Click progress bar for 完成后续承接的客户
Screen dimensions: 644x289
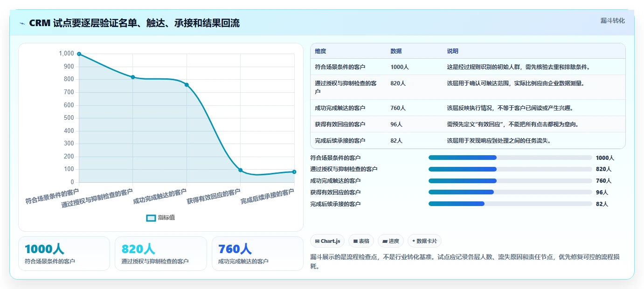(x=510, y=204)
